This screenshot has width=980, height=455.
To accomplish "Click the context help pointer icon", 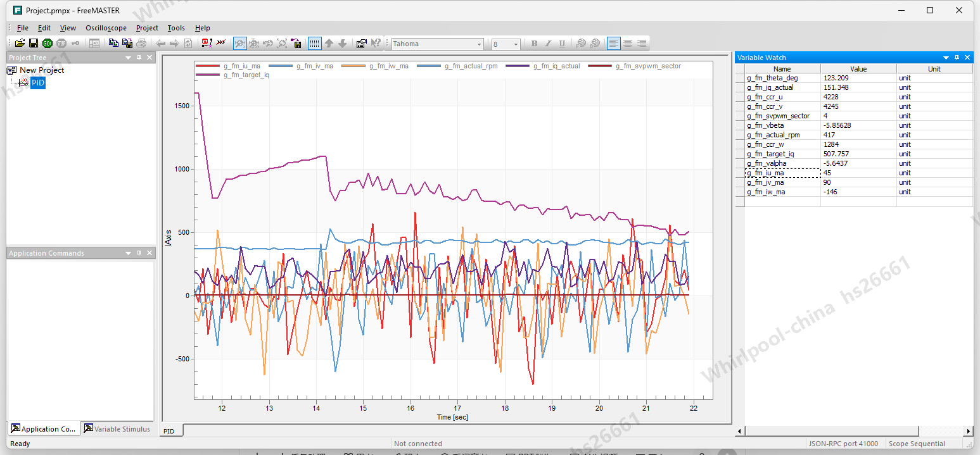I will pos(376,44).
